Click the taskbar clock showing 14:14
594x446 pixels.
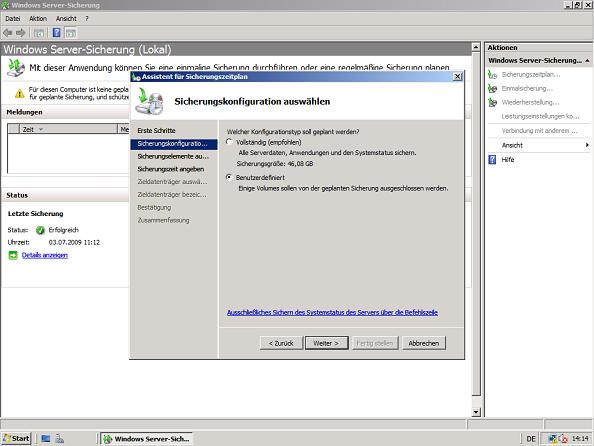(x=580, y=439)
